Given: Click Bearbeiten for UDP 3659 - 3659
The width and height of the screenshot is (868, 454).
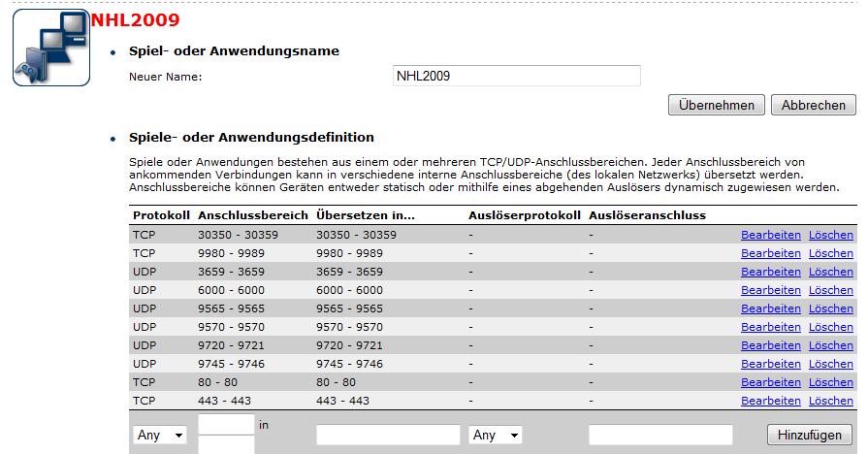Looking at the screenshot, I should tap(771, 272).
